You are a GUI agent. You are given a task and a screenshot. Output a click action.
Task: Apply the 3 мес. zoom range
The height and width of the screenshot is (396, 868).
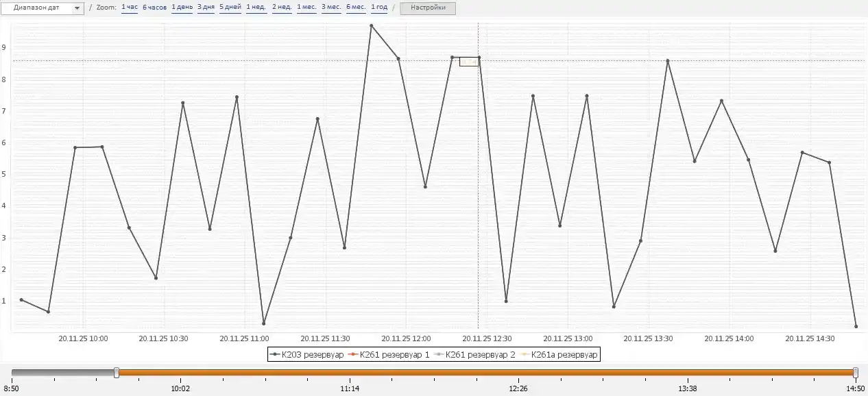(331, 8)
